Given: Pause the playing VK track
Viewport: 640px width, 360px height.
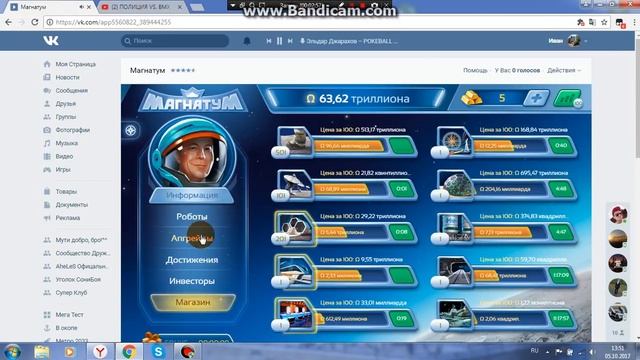Looking at the screenshot, I should [280, 41].
